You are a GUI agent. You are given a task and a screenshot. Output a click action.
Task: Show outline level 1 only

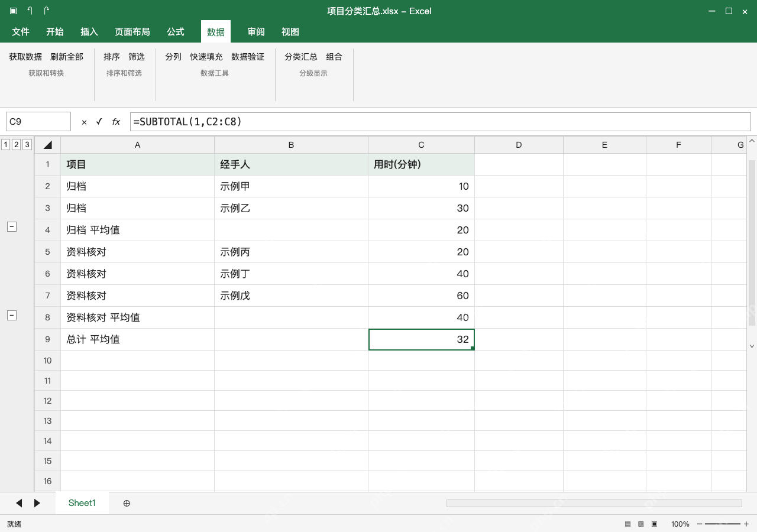coord(5,144)
